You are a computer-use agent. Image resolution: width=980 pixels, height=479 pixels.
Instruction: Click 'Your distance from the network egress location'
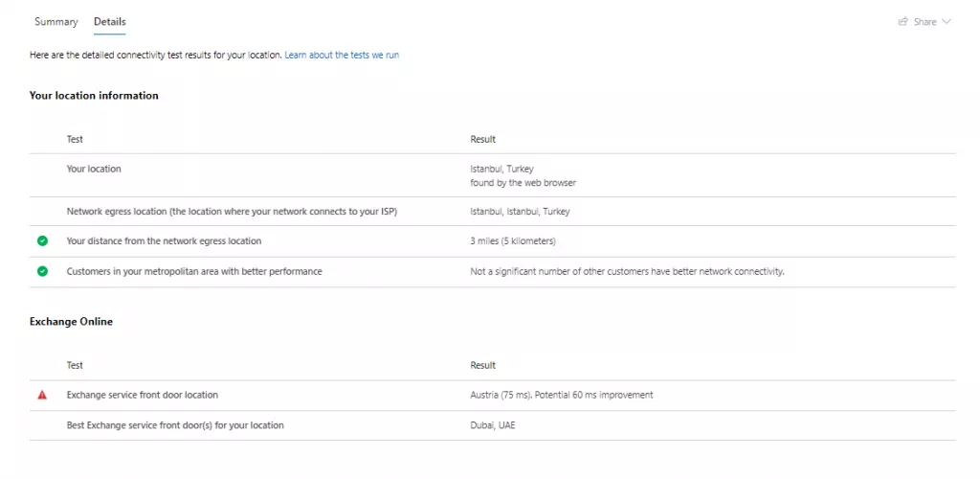[164, 241]
